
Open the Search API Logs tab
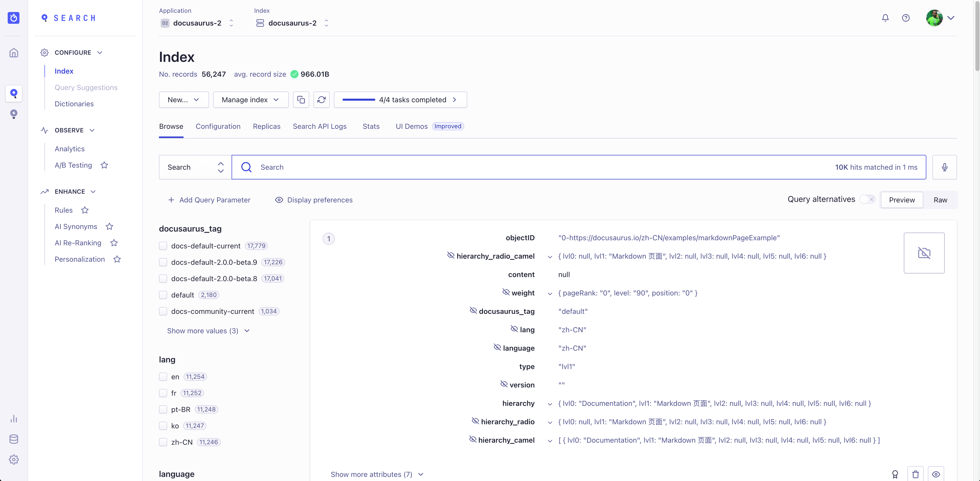320,126
